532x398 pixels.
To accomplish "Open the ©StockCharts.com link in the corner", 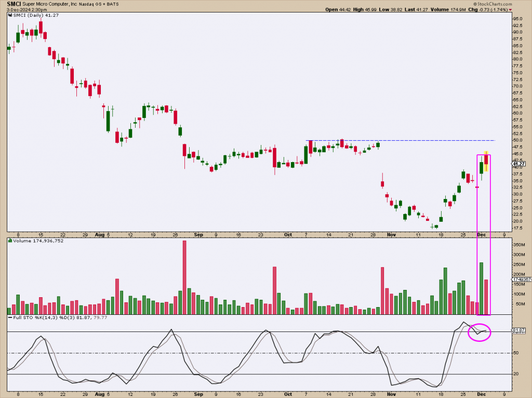I will pos(493,4).
